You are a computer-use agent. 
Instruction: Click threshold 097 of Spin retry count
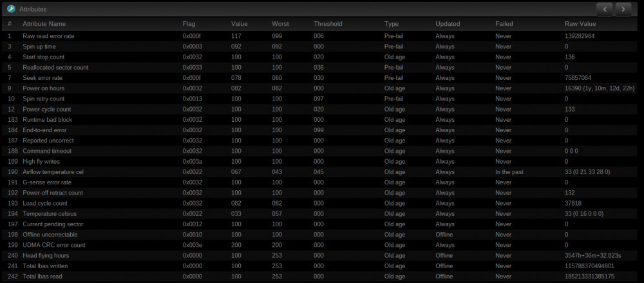point(319,99)
